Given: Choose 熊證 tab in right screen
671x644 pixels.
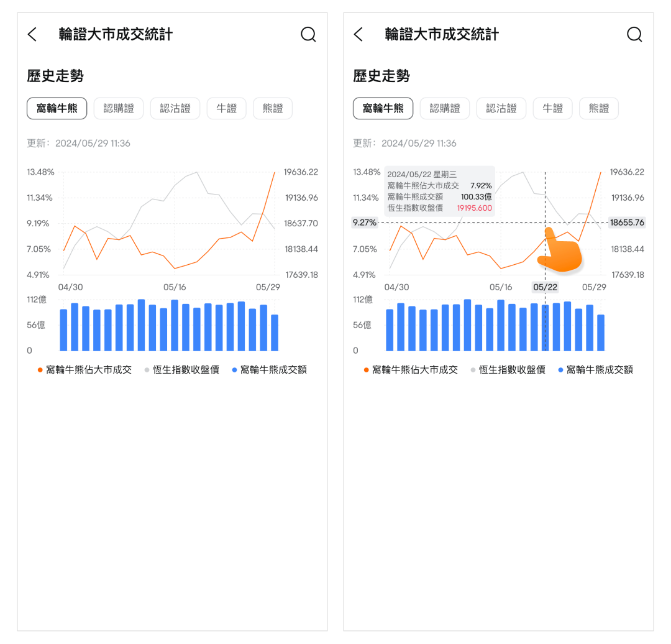Looking at the screenshot, I should [x=599, y=109].
